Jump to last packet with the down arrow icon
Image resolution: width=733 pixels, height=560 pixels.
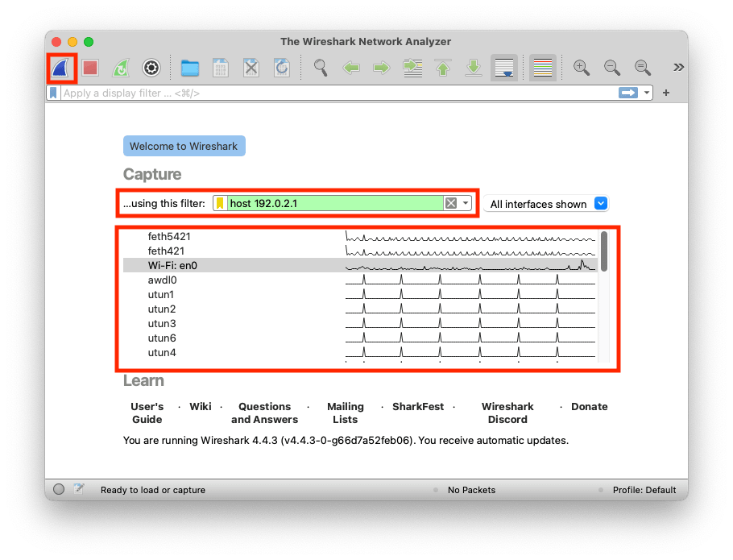tap(474, 68)
